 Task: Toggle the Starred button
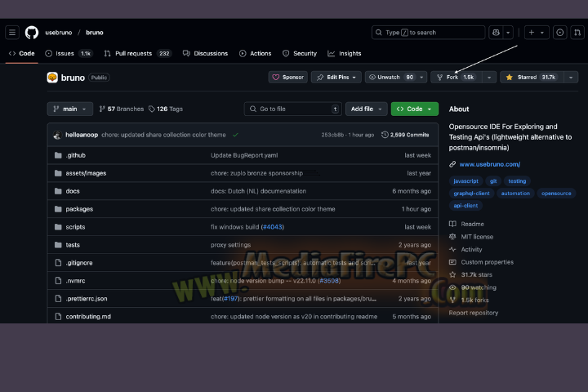coord(532,78)
